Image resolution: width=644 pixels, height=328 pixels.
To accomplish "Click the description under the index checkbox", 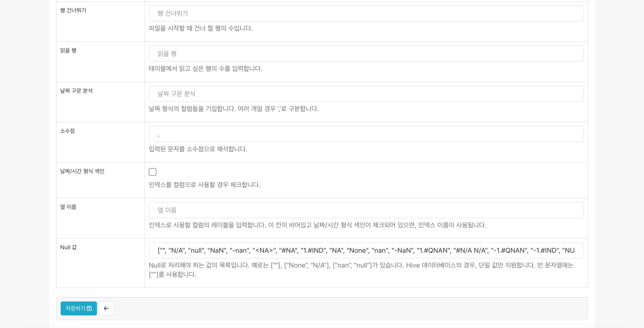I will click(x=204, y=185).
